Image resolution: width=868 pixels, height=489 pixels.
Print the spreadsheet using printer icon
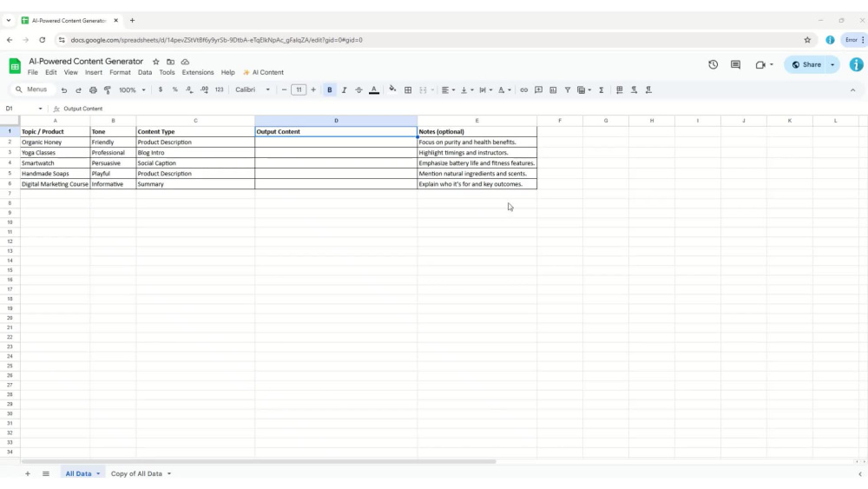[93, 89]
